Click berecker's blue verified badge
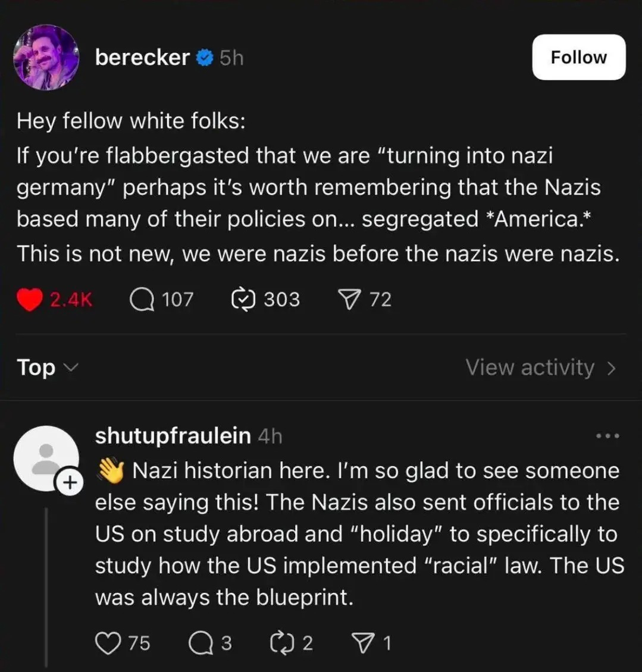The width and height of the screenshot is (642, 672). (x=205, y=58)
